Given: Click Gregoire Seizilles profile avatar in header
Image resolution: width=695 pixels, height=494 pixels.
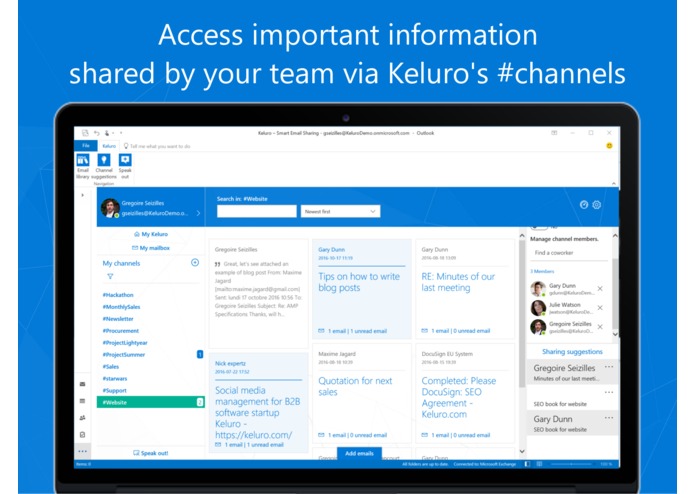Looking at the screenshot, I should coord(109,208).
